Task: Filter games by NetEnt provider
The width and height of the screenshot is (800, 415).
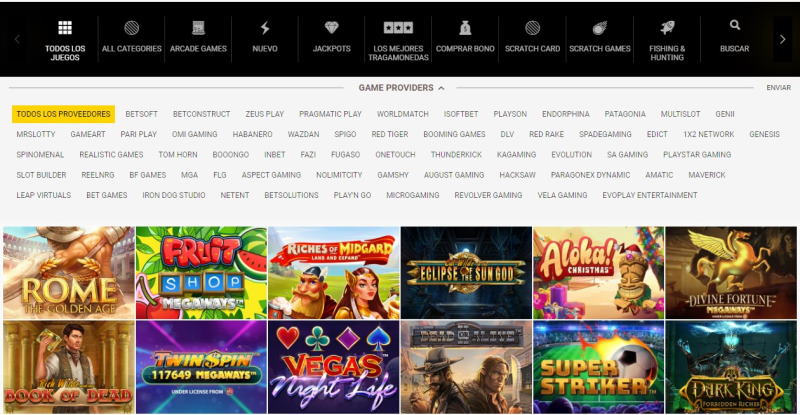Action: tap(235, 195)
